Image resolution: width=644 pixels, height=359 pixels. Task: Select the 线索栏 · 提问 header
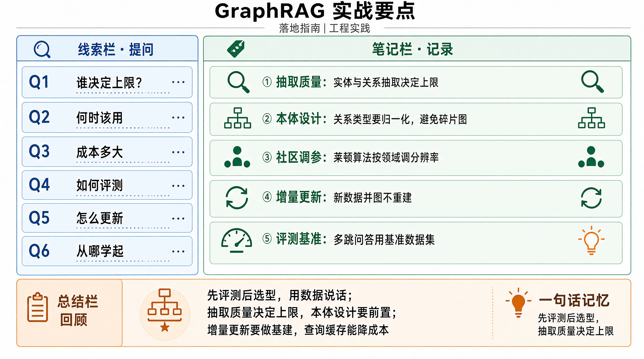[x=116, y=49]
